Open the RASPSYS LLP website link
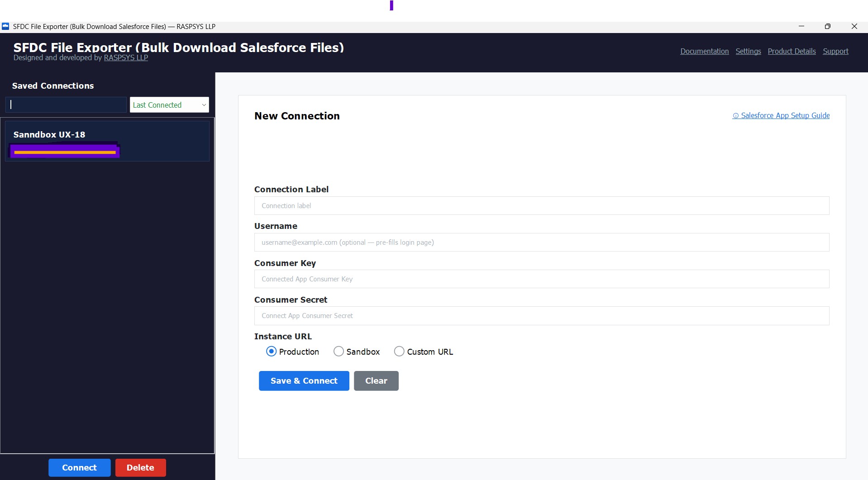The image size is (868, 480). pyautogui.click(x=126, y=57)
